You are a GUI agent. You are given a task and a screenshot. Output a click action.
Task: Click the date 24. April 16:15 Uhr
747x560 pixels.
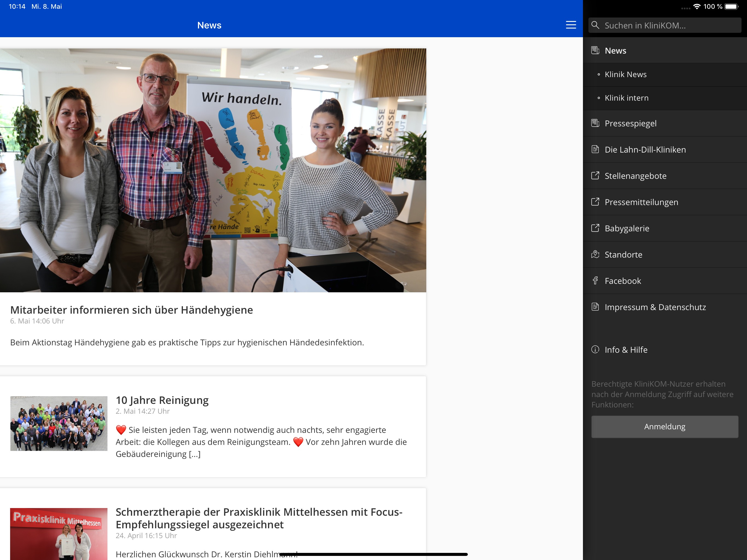pyautogui.click(x=146, y=535)
